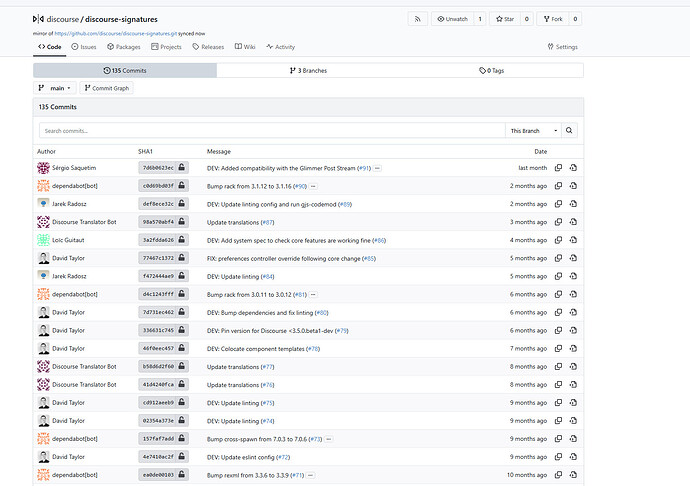The width and height of the screenshot is (690, 486).
Task: Browse repository at Colocate component templates commit
Action: tap(573, 348)
